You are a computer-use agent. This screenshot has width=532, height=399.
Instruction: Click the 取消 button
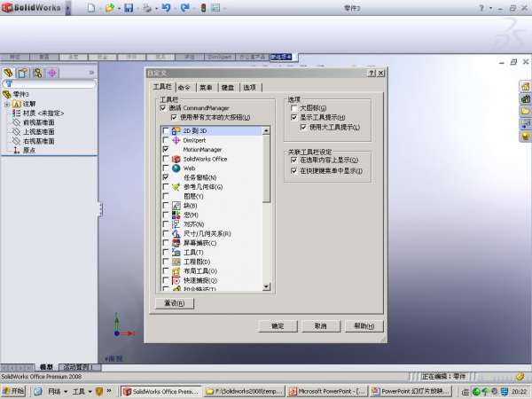coord(321,326)
